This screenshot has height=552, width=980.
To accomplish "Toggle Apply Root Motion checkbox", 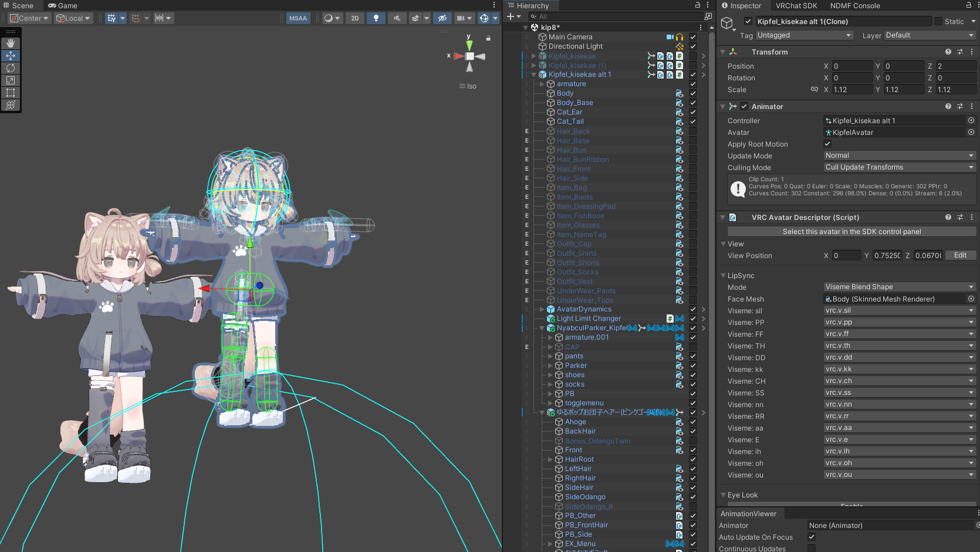I will (x=827, y=144).
